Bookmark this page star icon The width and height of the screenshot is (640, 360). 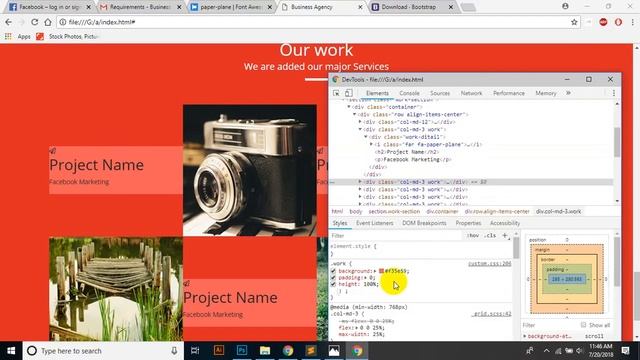click(x=574, y=22)
